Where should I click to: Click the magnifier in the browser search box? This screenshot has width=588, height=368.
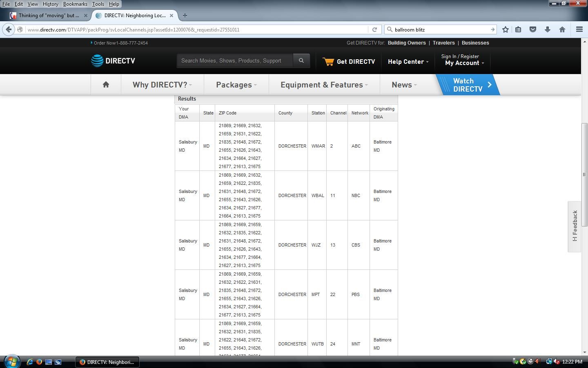coord(390,29)
